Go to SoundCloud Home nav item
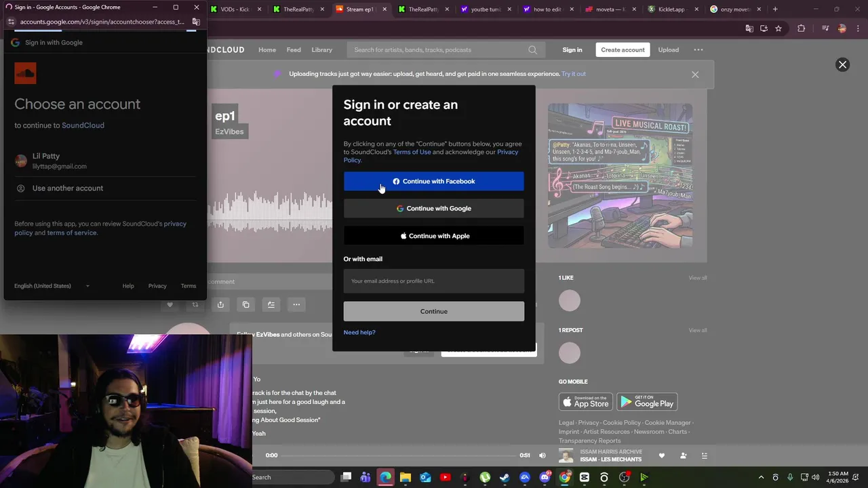868x488 pixels. coord(267,49)
